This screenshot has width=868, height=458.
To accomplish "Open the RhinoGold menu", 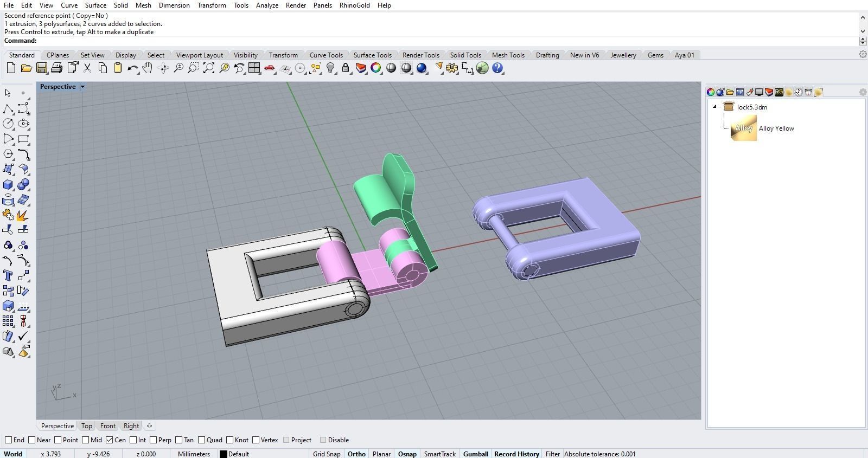I will pyautogui.click(x=354, y=5).
